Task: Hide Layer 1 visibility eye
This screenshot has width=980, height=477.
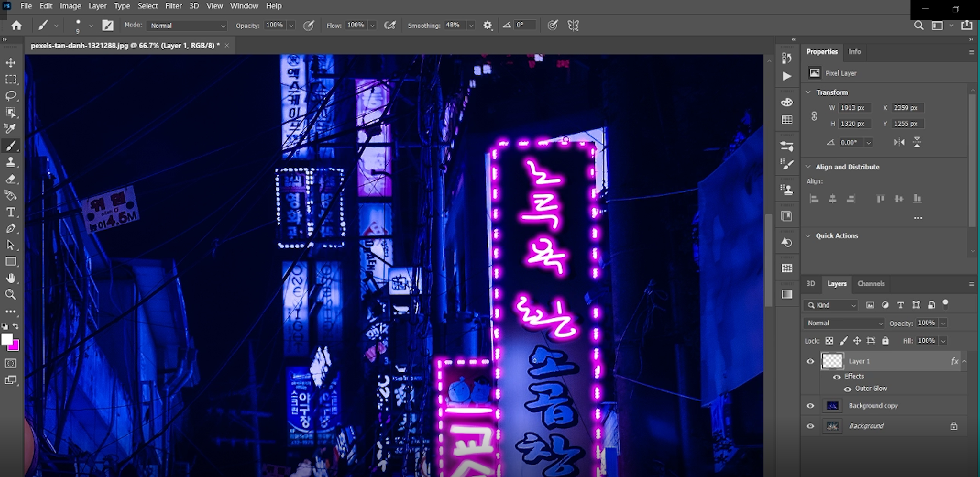Action: pos(810,361)
